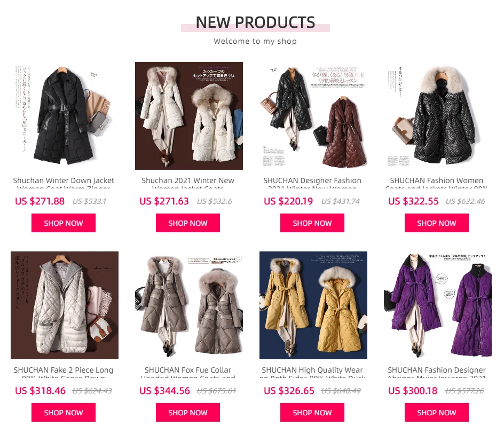This screenshot has width=504, height=442.
Task: Open the yellow reversible coat image
Action: click(x=313, y=305)
